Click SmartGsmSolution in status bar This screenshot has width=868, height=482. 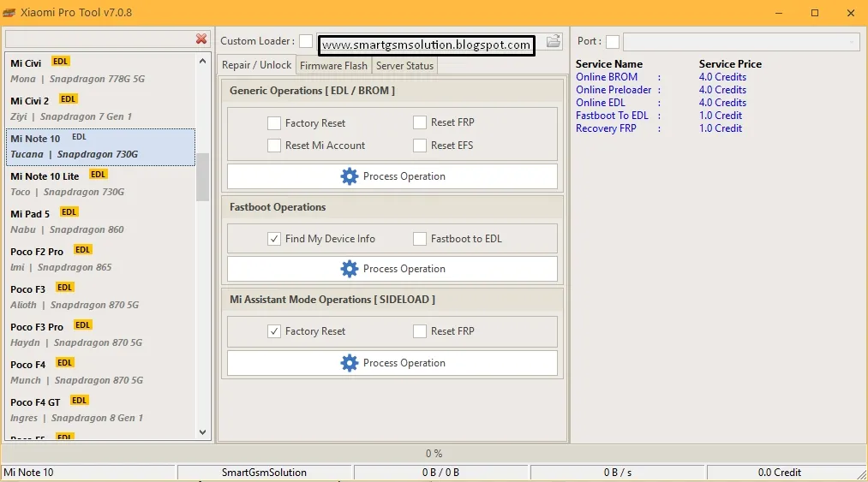(264, 473)
